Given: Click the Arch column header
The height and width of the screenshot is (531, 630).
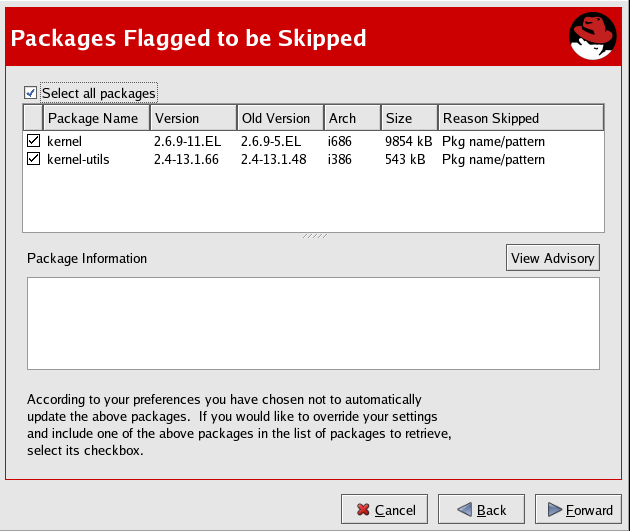Looking at the screenshot, I should 352,118.
